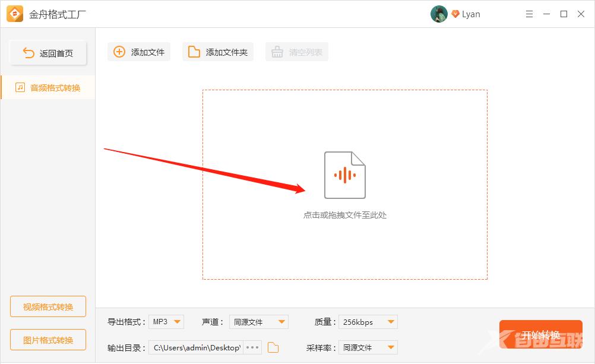The height and width of the screenshot is (364, 595).
Task: Return to home with 返回首页 button
Action: pyautogui.click(x=48, y=53)
